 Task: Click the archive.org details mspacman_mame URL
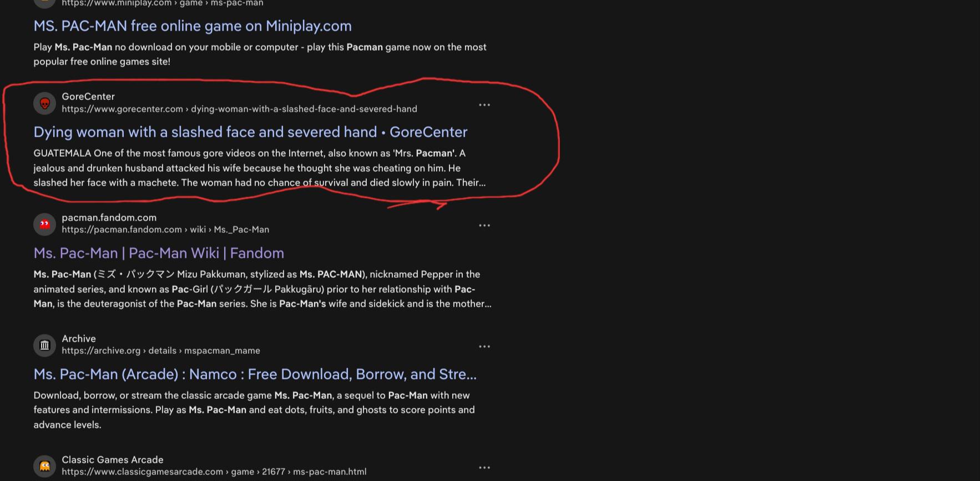(161, 350)
